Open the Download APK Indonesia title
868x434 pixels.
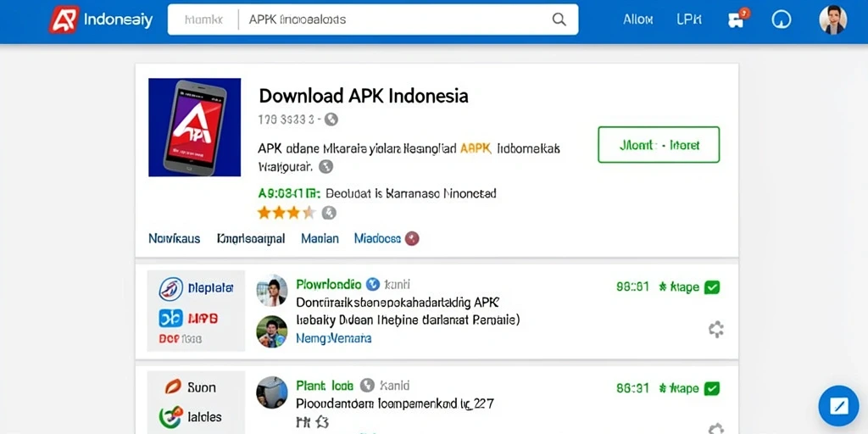364,96
